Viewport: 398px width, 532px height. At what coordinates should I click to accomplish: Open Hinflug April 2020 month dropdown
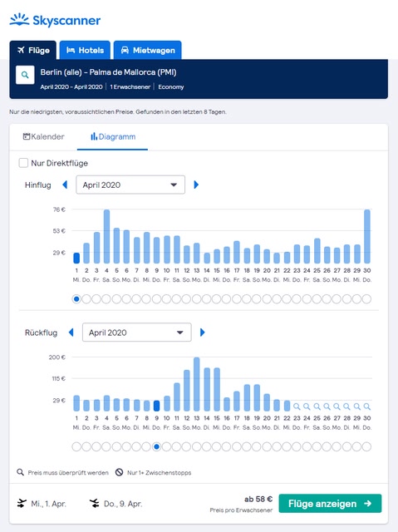[130, 185]
